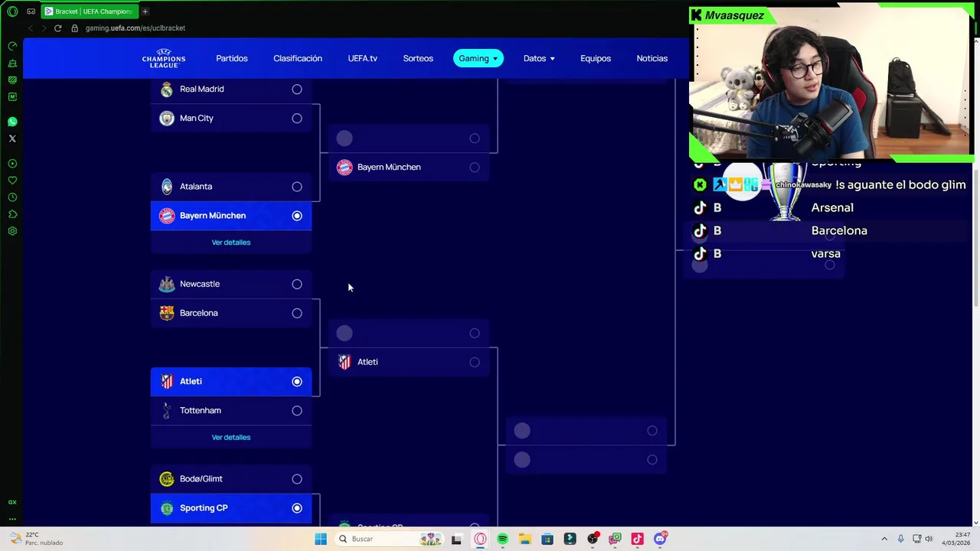980x551 pixels.
Task: Open X (Twitter) in the sidebar
Action: pos(12,139)
